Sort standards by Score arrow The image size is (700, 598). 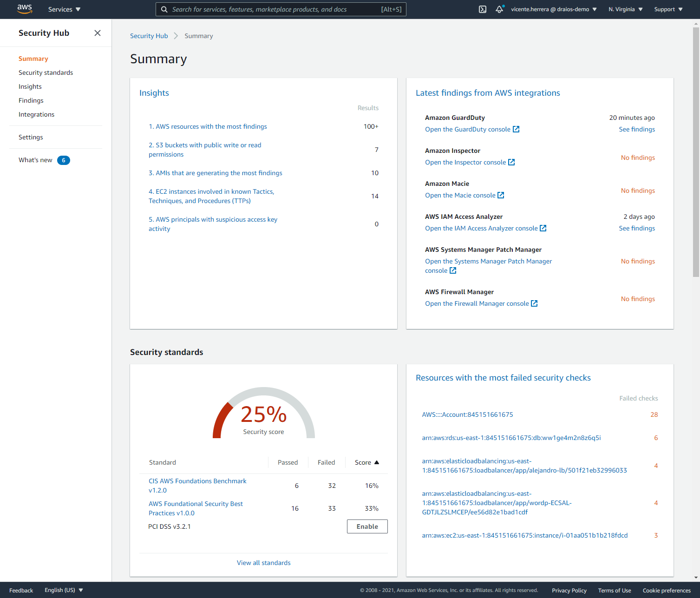click(x=377, y=462)
